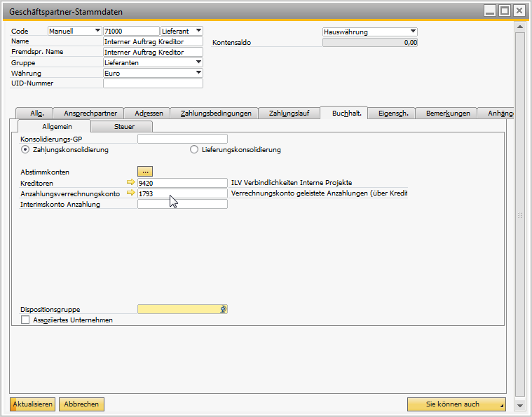Switch to the Ansprechpartner tab

pyautogui.click(x=90, y=113)
